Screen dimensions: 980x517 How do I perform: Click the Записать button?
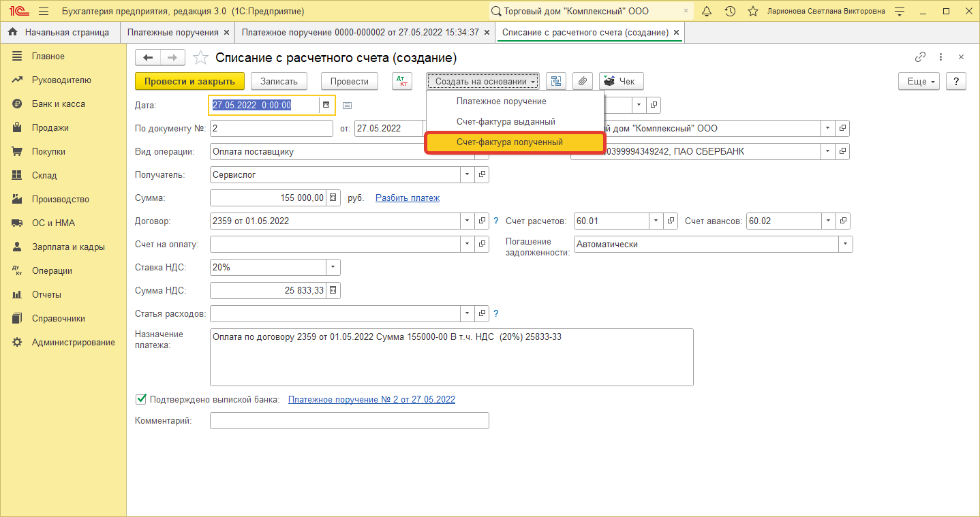[279, 81]
